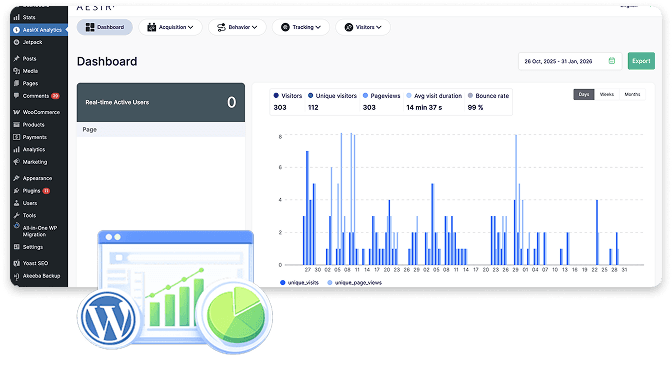The width and height of the screenshot is (672, 371).
Task: Toggle unique_page_views legend series
Action: pos(354,283)
